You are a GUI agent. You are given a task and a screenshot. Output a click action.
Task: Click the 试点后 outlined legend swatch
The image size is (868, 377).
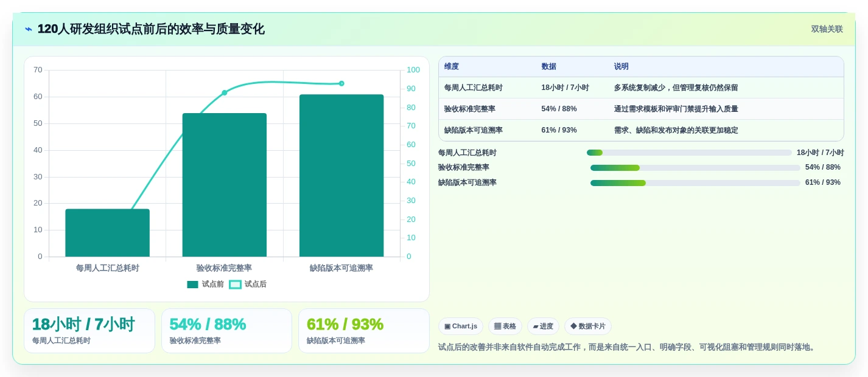[235, 285]
